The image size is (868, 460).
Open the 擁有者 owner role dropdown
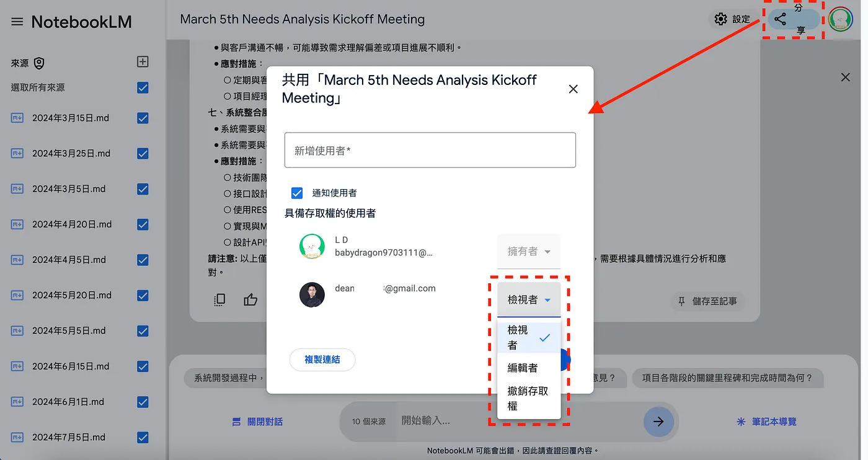[529, 251]
